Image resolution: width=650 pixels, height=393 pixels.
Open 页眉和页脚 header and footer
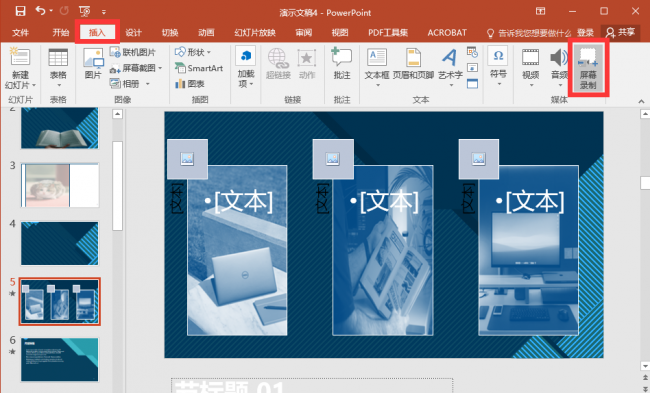(x=413, y=63)
